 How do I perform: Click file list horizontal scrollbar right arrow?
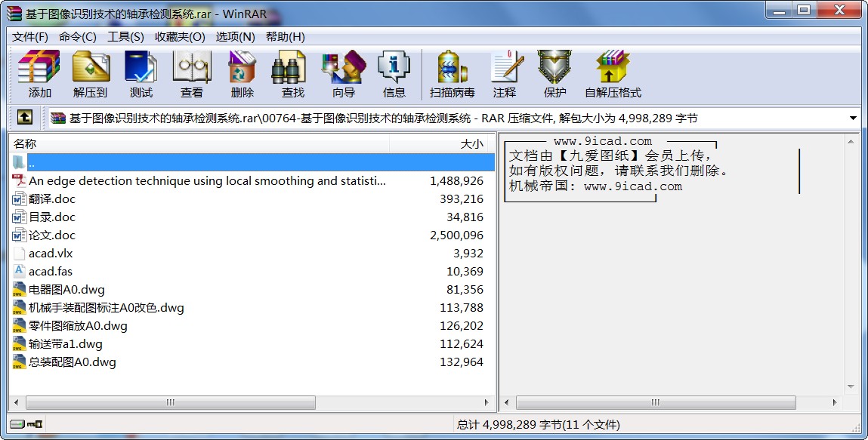(x=487, y=402)
